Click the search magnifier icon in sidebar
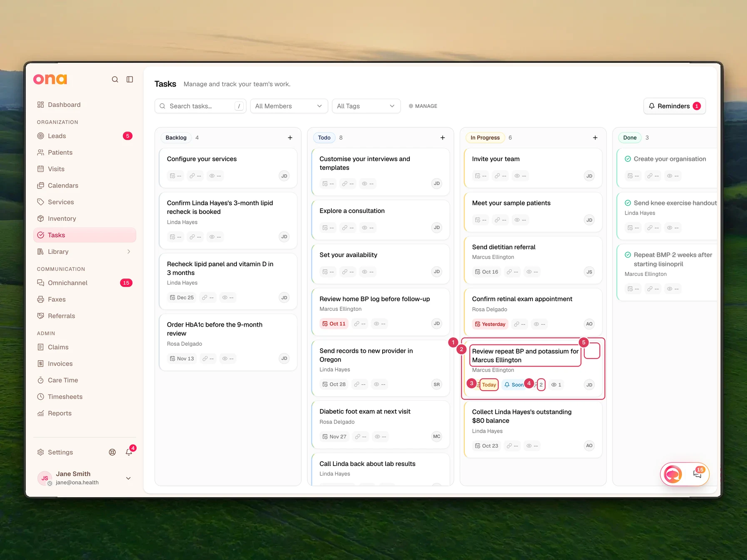Screen dimensions: 747x560 [x=115, y=79]
